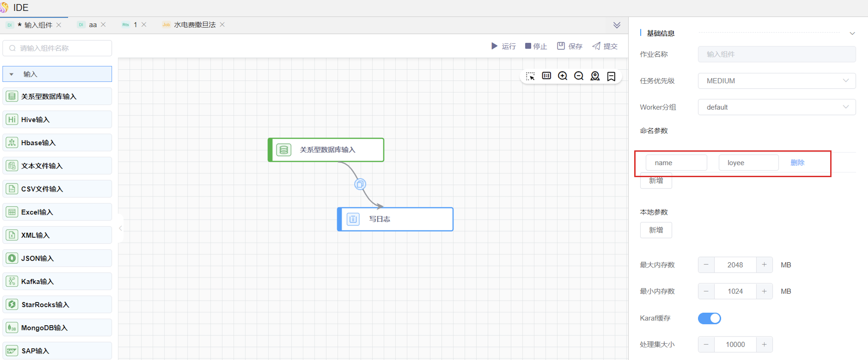Click the bookmark icon in canvas toolbar
The height and width of the screenshot is (360, 868).
[611, 76]
